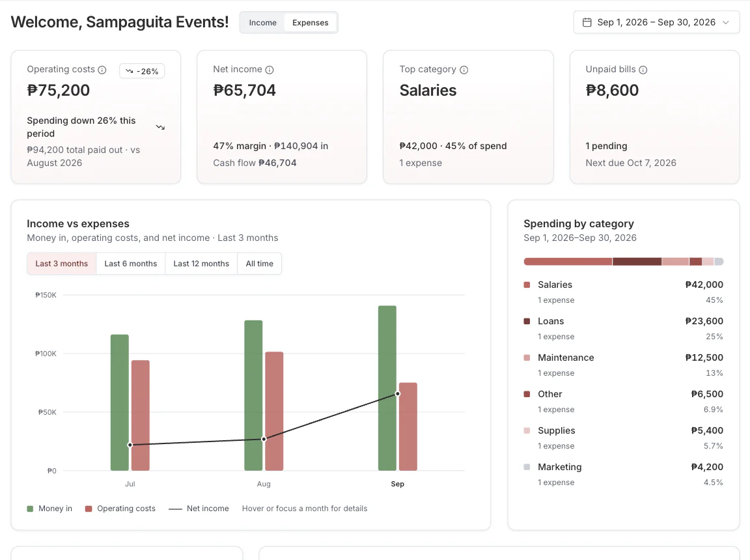The image size is (750, 560).
Task: Click the Salaries color swatch in category list
Action: tap(527, 285)
